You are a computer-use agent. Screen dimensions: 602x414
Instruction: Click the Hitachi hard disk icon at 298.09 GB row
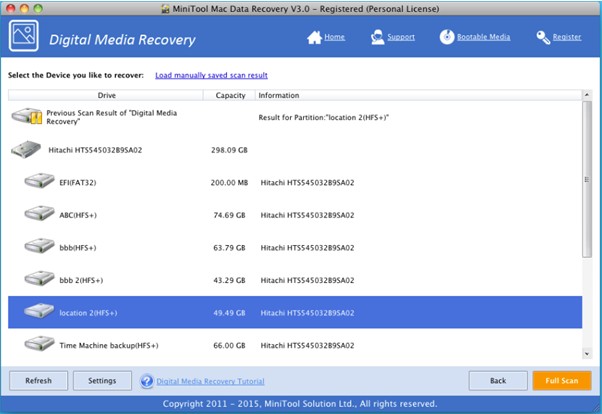point(26,149)
